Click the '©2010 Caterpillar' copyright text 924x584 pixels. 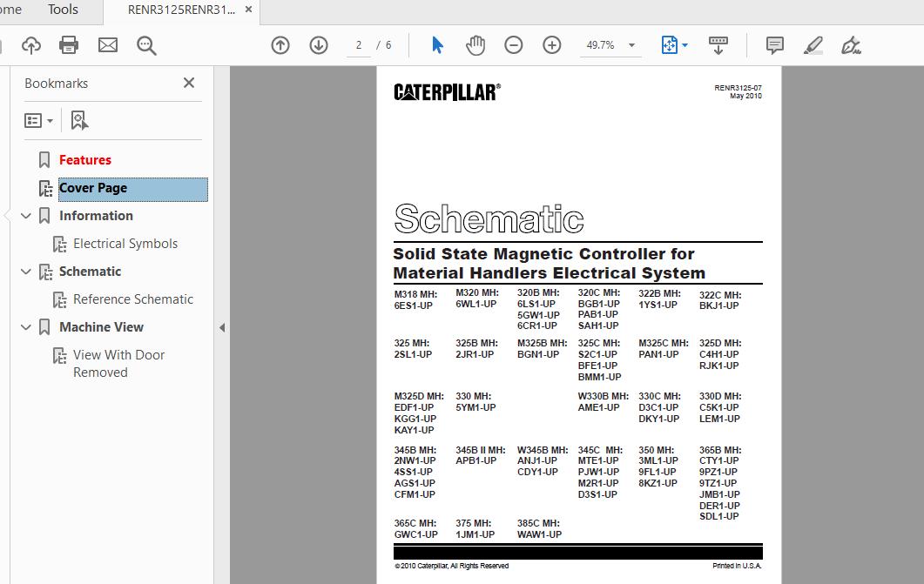pos(451,566)
